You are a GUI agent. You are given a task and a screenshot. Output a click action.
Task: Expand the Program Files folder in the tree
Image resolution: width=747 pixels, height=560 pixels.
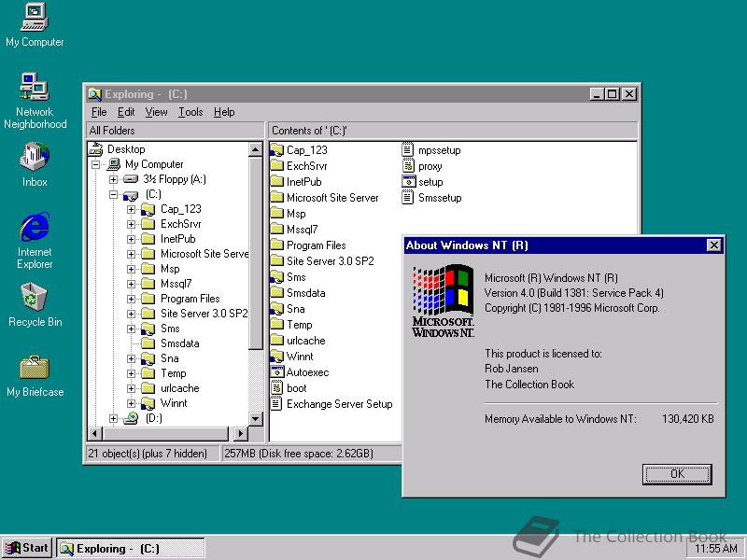(x=131, y=299)
